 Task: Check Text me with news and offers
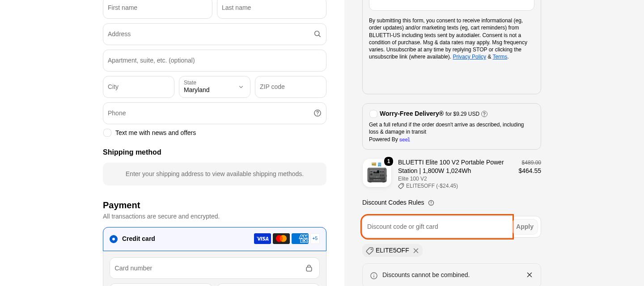107,133
